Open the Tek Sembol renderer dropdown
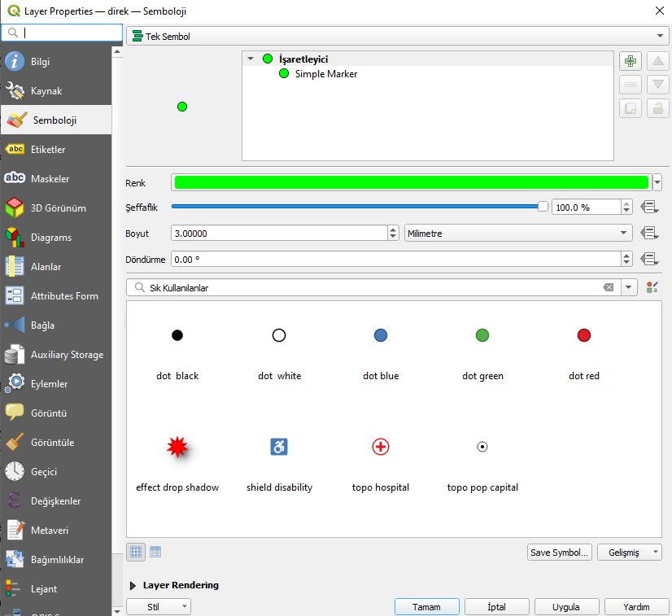 [397, 36]
